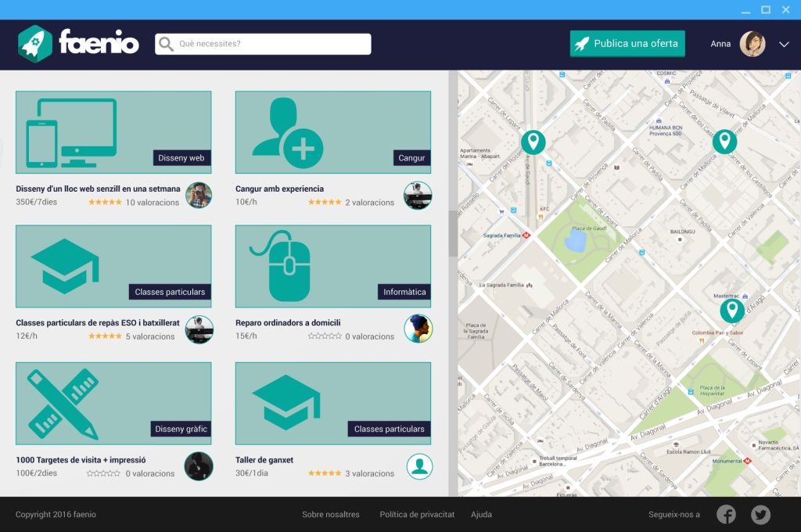Go to Política de privacitat
The image size is (801, 532).
coord(417,515)
